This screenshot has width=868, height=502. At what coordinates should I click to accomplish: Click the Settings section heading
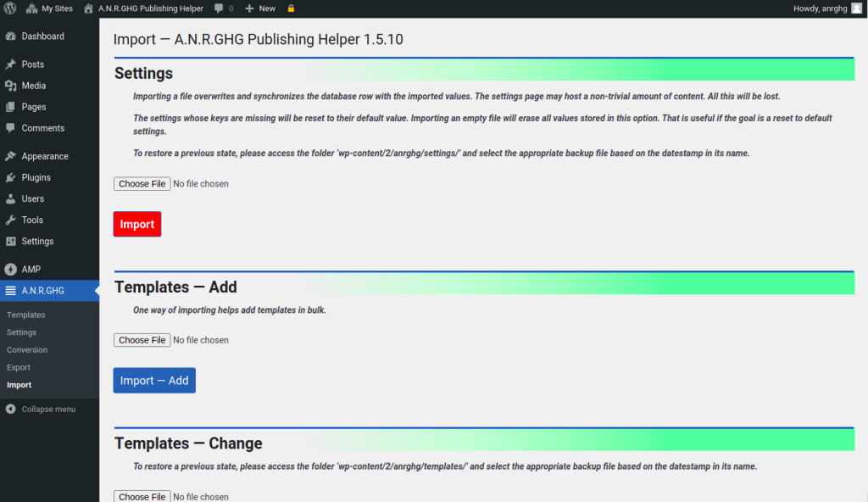(143, 73)
